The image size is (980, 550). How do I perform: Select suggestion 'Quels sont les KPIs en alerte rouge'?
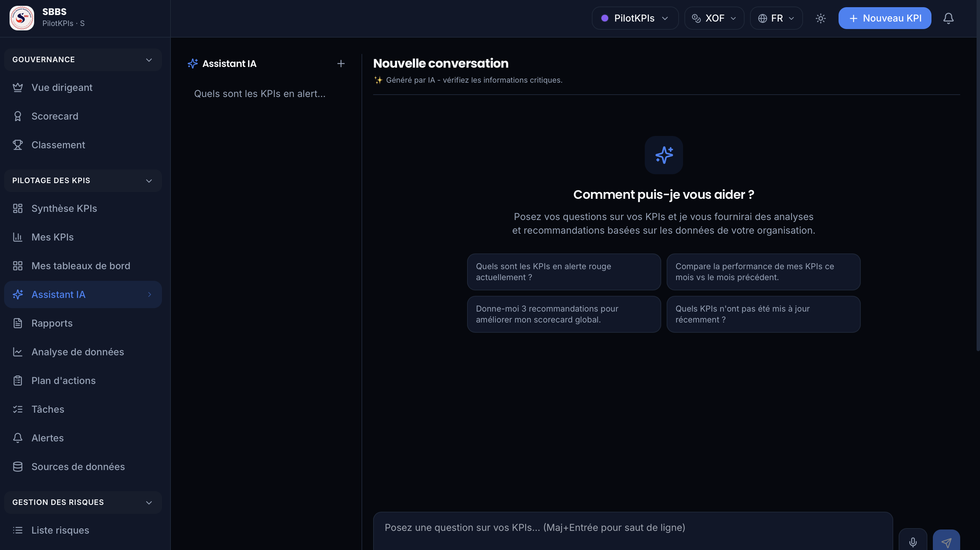[x=564, y=272]
